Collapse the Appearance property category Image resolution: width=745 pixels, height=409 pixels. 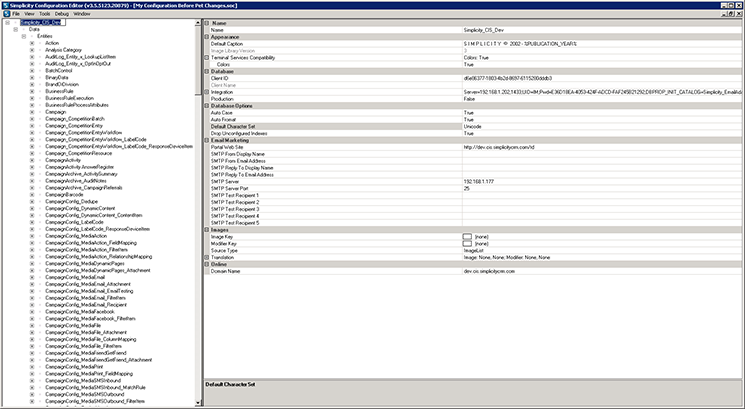pyautogui.click(x=207, y=37)
